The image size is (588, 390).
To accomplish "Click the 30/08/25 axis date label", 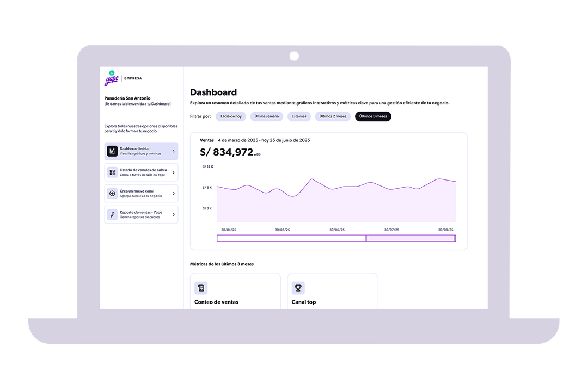I will [446, 230].
